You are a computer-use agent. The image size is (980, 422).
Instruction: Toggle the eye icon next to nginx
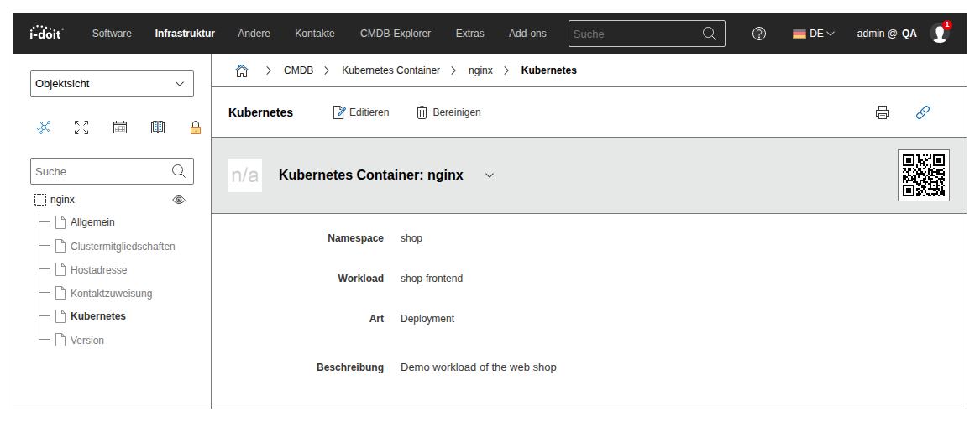[179, 200]
